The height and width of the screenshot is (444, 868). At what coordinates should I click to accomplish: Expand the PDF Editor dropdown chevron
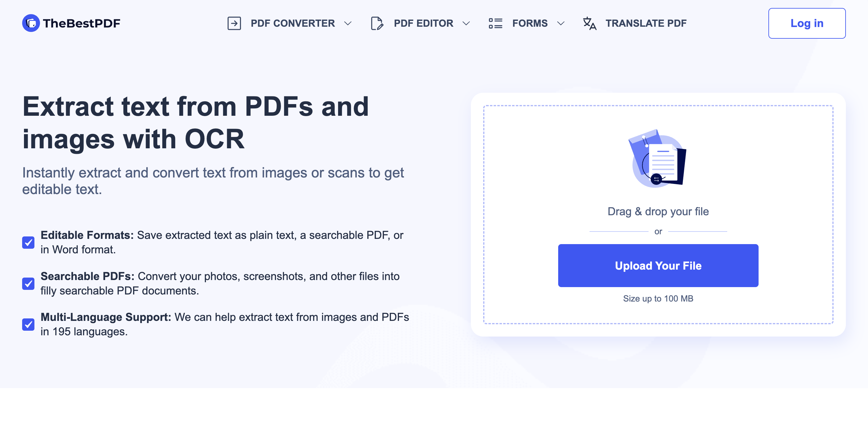[x=466, y=23]
